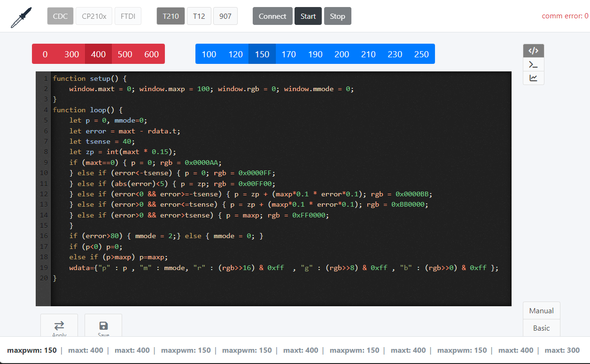Click 'if (p<0) p=0;' code line
Viewport: 590px width, 364px height.
pyautogui.click(x=96, y=247)
